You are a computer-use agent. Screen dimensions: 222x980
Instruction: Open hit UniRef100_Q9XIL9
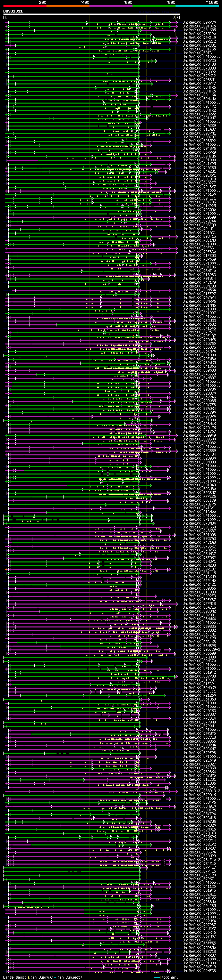pyautogui.click(x=199, y=38)
